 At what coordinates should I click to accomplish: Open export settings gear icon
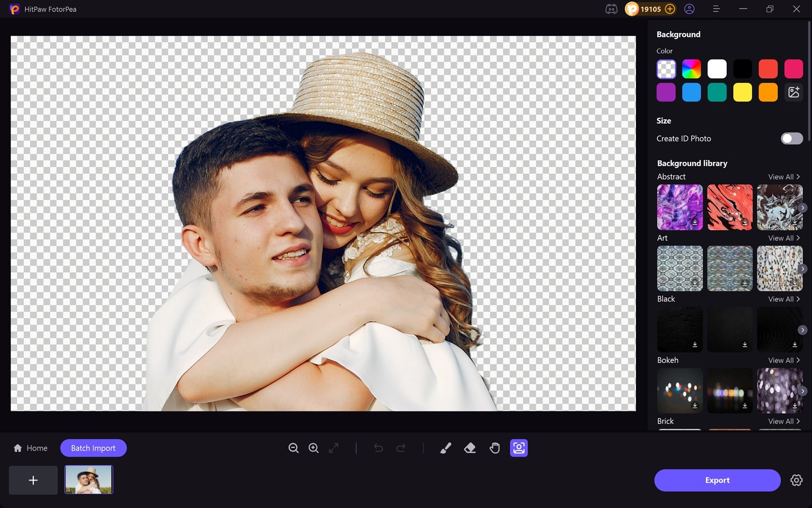tap(796, 480)
